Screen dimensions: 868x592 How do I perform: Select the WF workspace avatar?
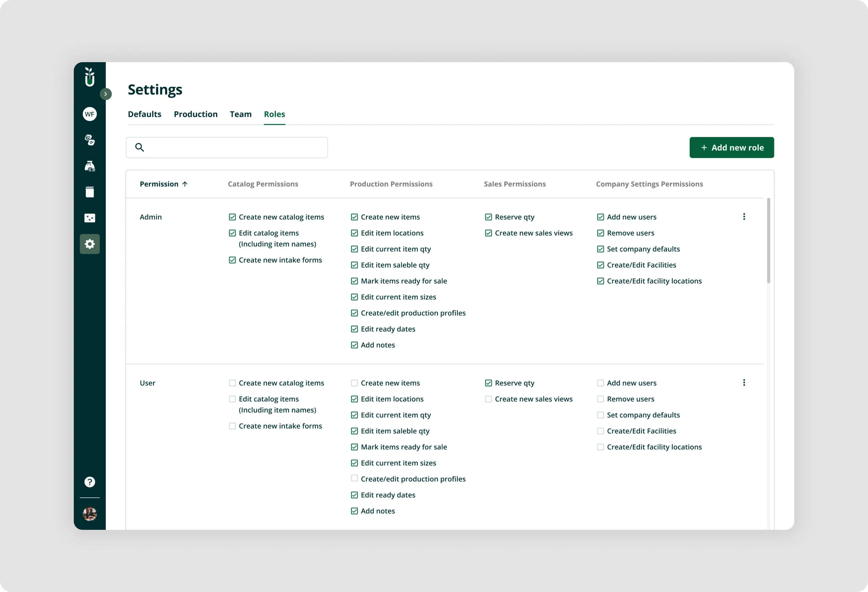pyautogui.click(x=90, y=114)
